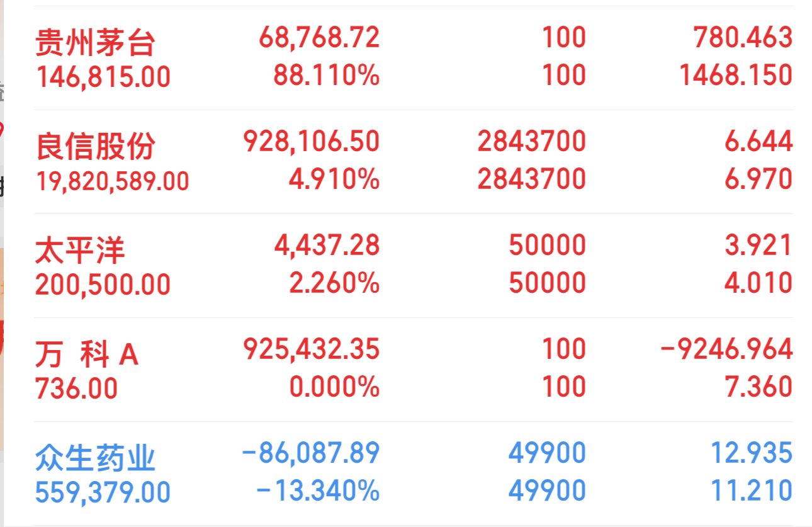Click 万科A cost price -9246.964
The width and height of the screenshot is (812, 527).
(x=726, y=349)
